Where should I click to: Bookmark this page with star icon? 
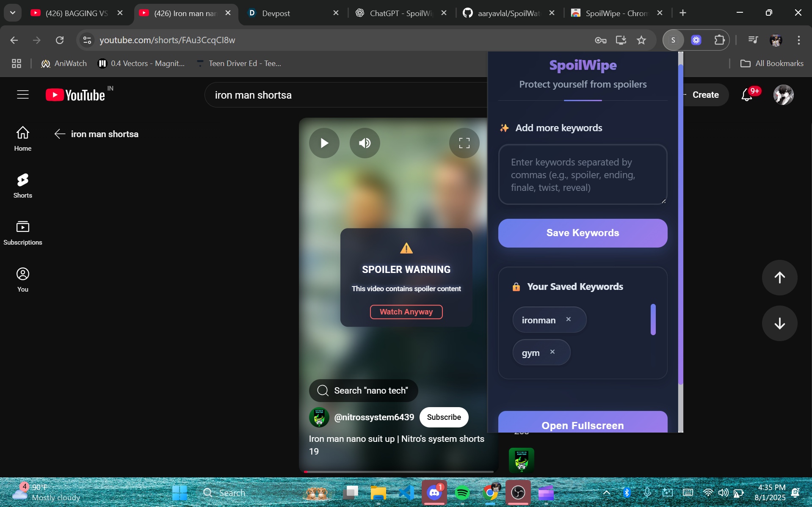(641, 40)
